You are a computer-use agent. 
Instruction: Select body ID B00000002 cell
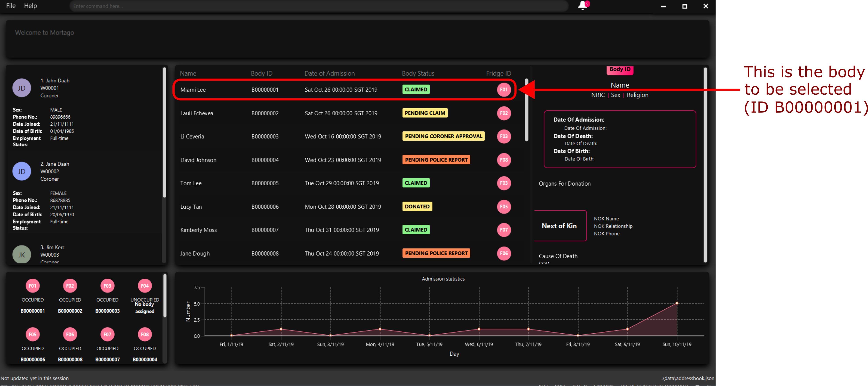265,113
